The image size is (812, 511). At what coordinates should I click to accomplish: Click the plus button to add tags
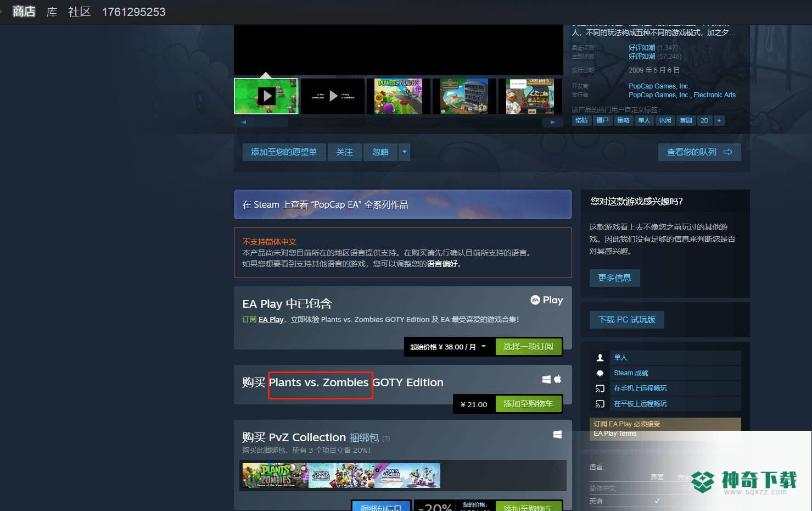pyautogui.click(x=719, y=120)
